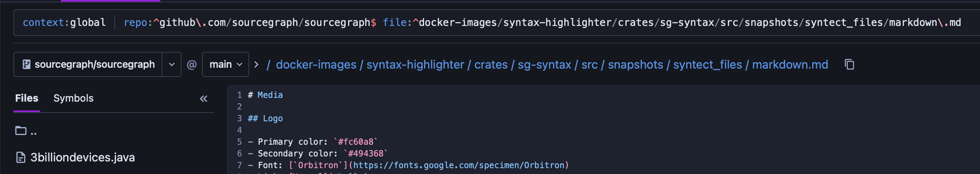Click the sourcegraph/sourcegraph repository button
This screenshot has width=980, height=174.
click(88, 64)
